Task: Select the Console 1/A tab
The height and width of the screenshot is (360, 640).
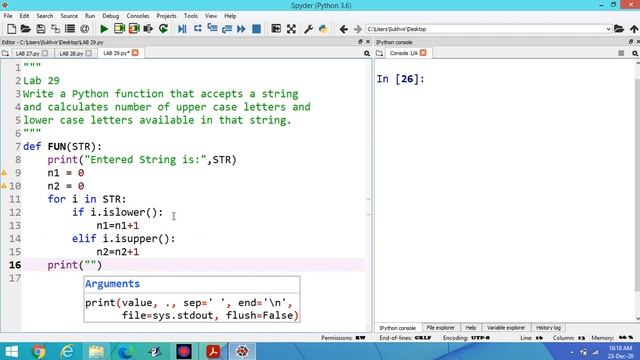Action: click(x=403, y=53)
